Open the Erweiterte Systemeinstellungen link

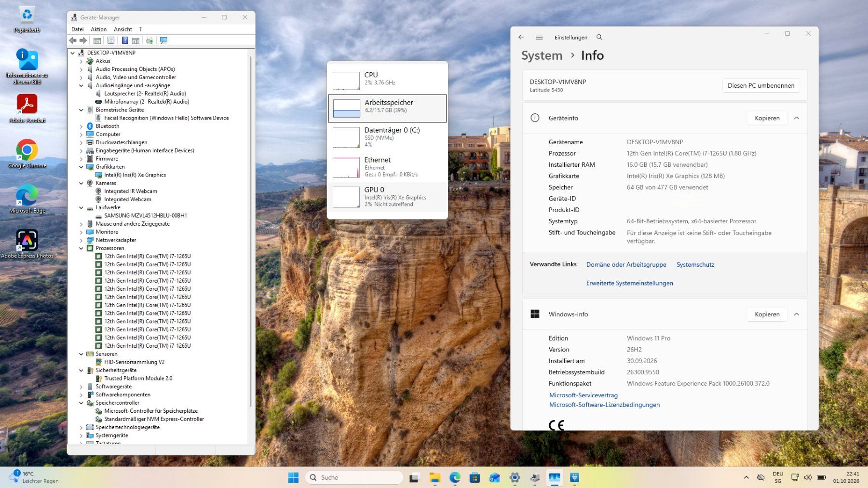[x=630, y=283]
